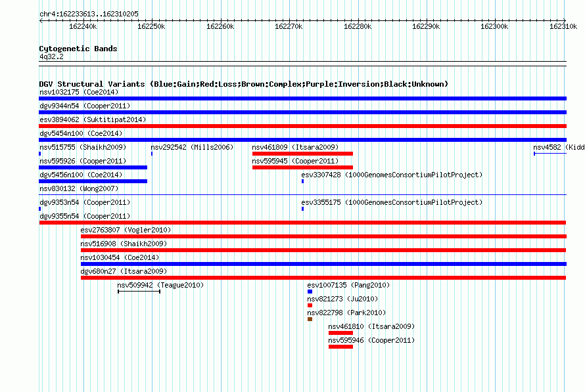Click the esv3355175 1000Genomes variant label

pyautogui.click(x=392, y=202)
